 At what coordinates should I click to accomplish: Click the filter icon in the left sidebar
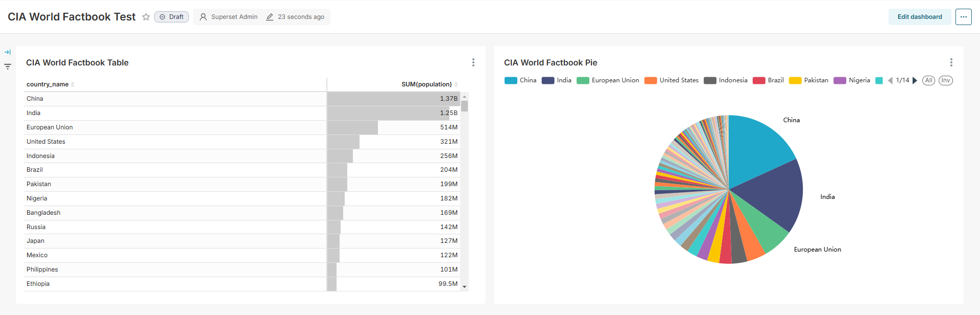(8, 66)
